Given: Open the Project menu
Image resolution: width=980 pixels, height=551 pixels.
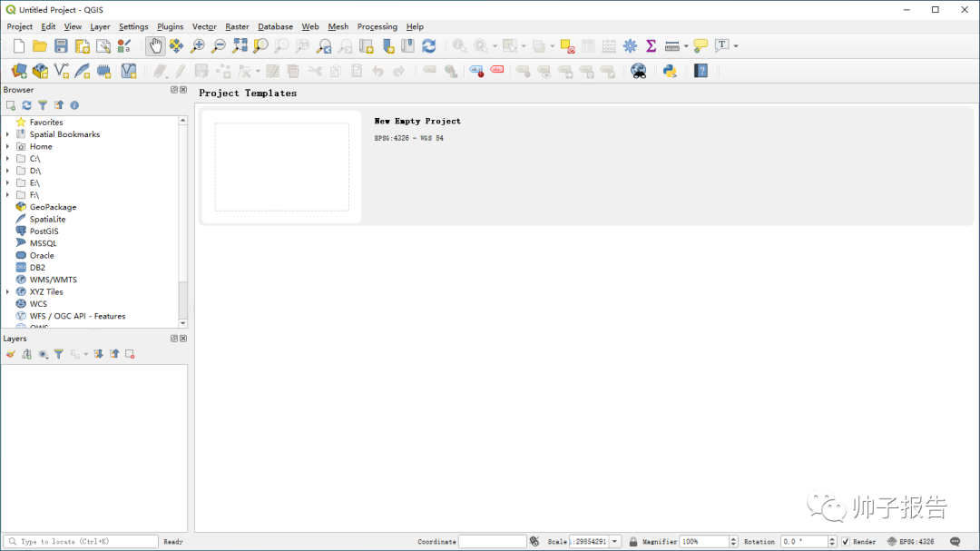Looking at the screenshot, I should coord(19,27).
